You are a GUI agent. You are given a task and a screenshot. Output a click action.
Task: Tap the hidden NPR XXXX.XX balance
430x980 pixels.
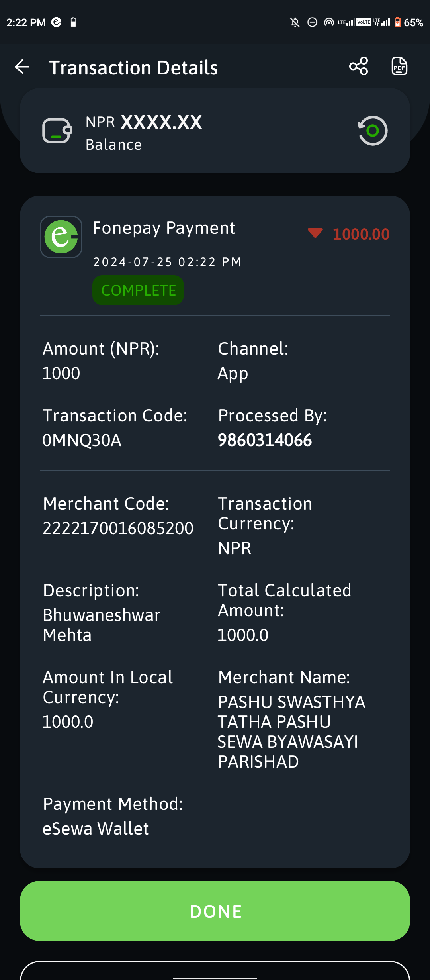coord(144,122)
